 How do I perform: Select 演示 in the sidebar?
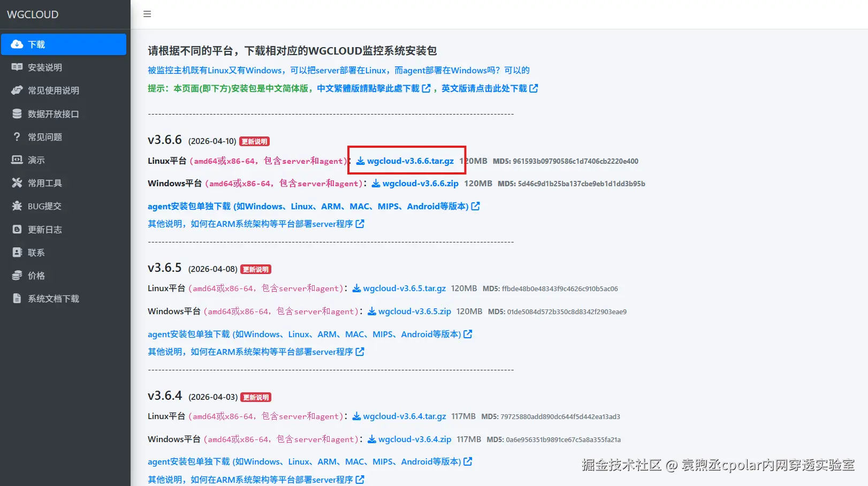[x=64, y=160]
